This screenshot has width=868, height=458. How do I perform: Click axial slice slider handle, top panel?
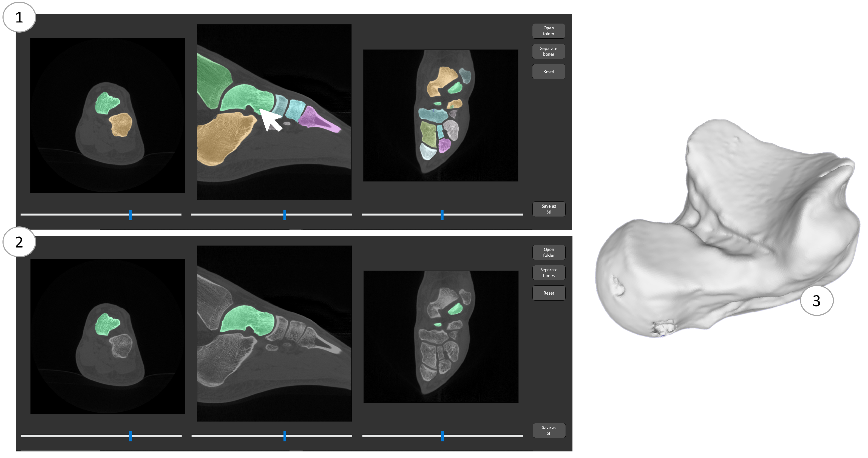pos(131,215)
